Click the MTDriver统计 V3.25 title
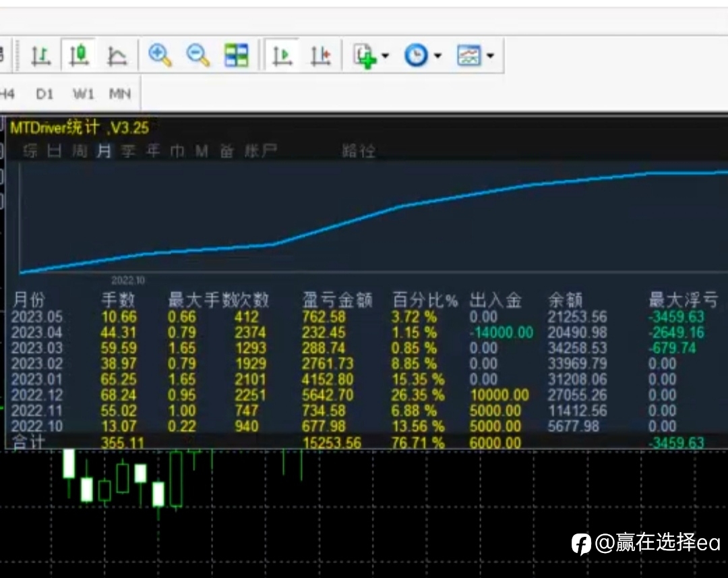 click(80, 127)
